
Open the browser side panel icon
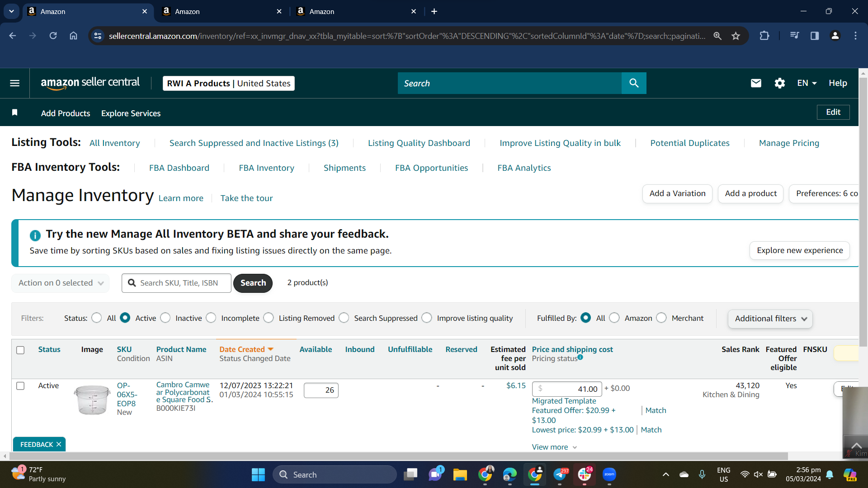(x=815, y=36)
